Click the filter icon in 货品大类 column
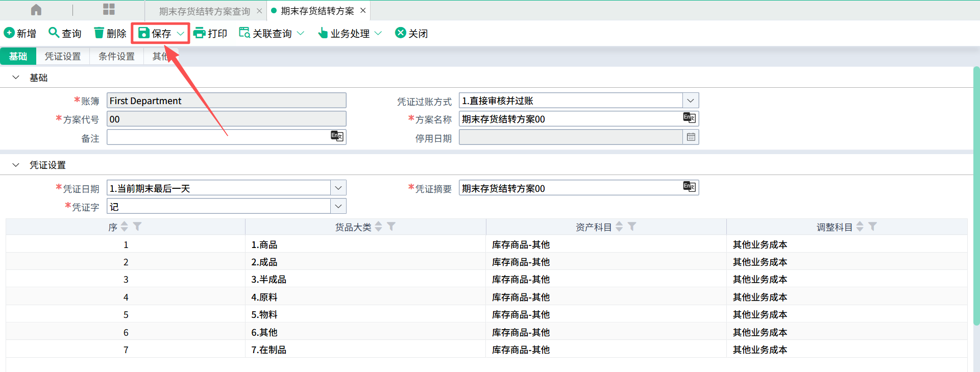The image size is (980, 372). (391, 227)
